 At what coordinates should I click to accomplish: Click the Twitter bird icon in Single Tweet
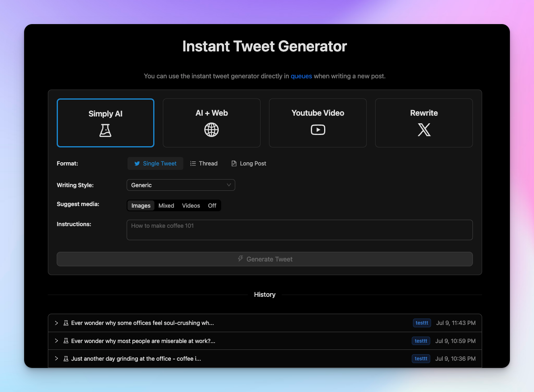[137, 163]
